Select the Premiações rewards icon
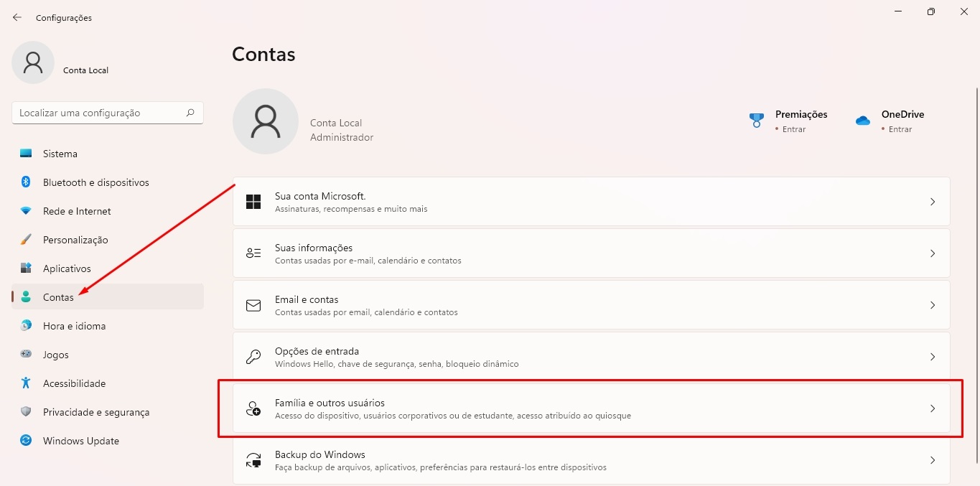Image resolution: width=980 pixels, height=486 pixels. [757, 120]
